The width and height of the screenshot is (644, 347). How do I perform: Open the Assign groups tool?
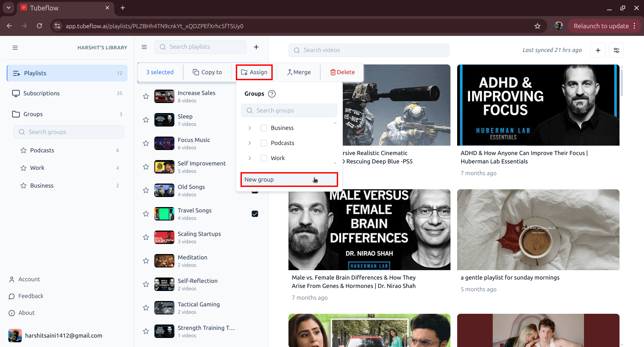pyautogui.click(x=254, y=72)
